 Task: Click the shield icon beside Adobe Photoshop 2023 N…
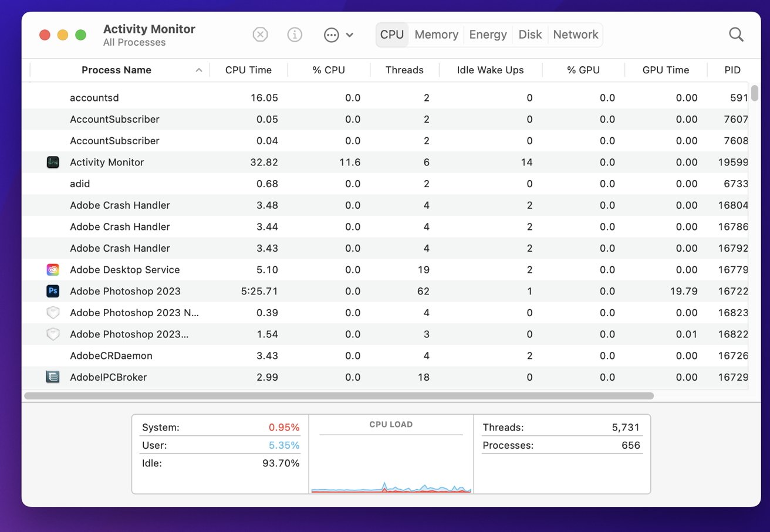pos(53,313)
